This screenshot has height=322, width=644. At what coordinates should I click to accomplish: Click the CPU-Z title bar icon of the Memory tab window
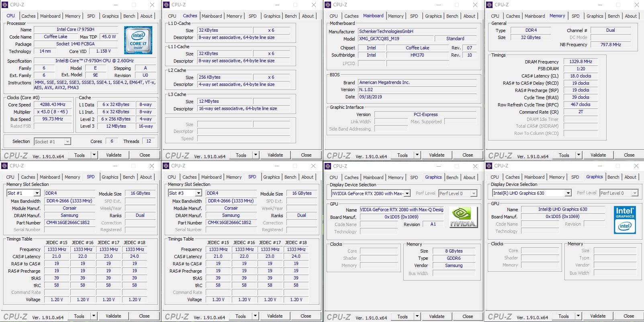[x=489, y=5]
